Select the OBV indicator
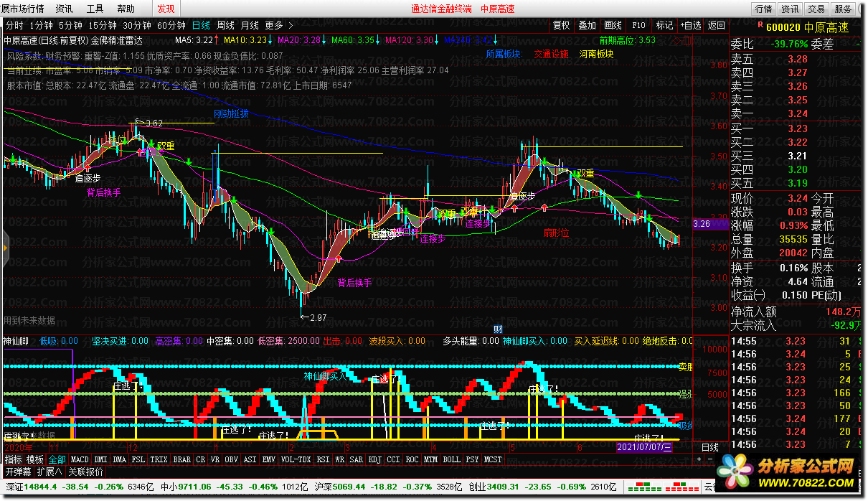 [231, 459]
